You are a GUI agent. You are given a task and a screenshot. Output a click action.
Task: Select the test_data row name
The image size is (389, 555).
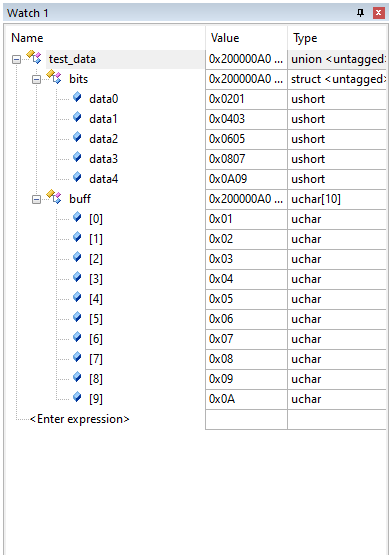point(72,59)
